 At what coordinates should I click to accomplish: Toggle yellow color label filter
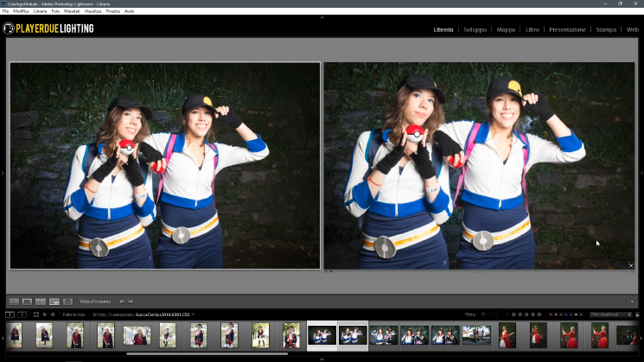click(556, 314)
